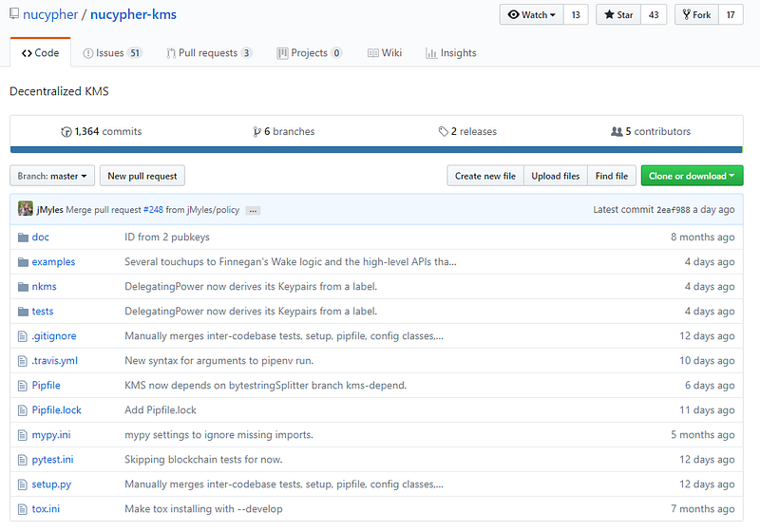The height and width of the screenshot is (532, 760).
Task: Open the Branch: master dropdown
Action: 52,176
